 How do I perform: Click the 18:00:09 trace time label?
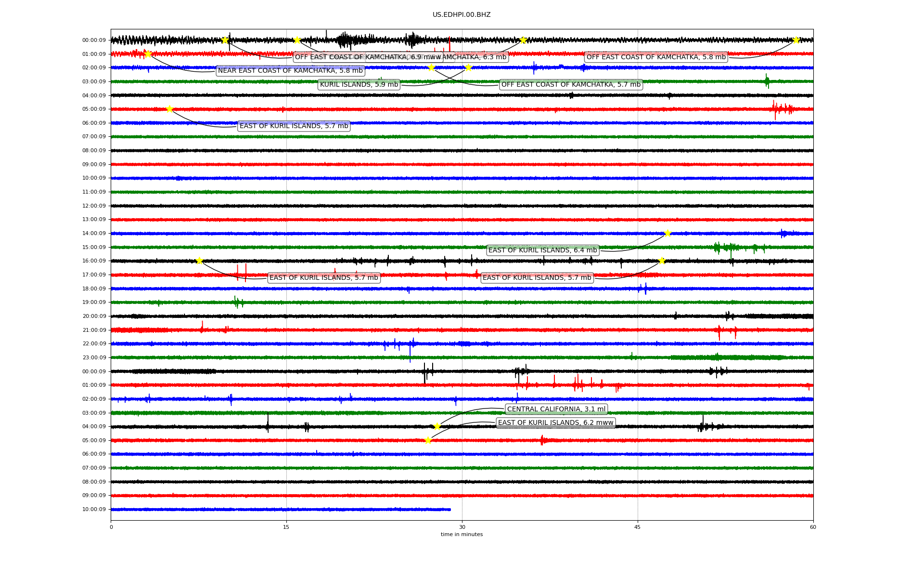(x=94, y=289)
